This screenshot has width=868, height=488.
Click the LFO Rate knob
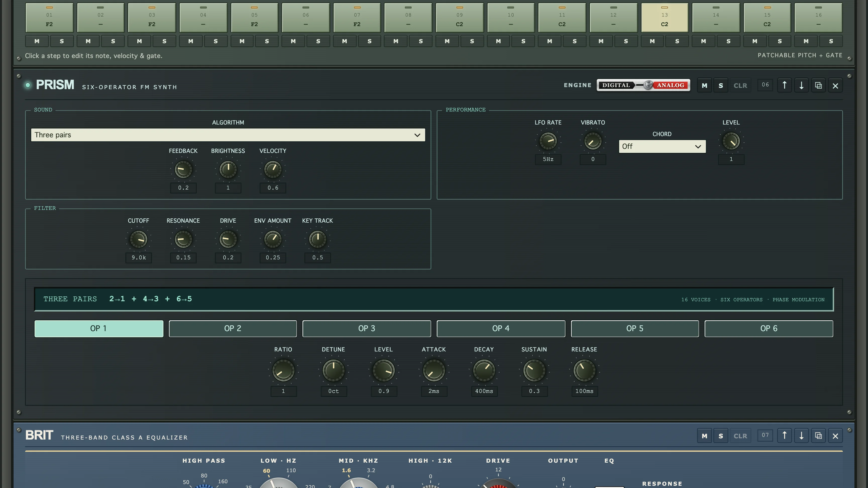click(x=548, y=141)
